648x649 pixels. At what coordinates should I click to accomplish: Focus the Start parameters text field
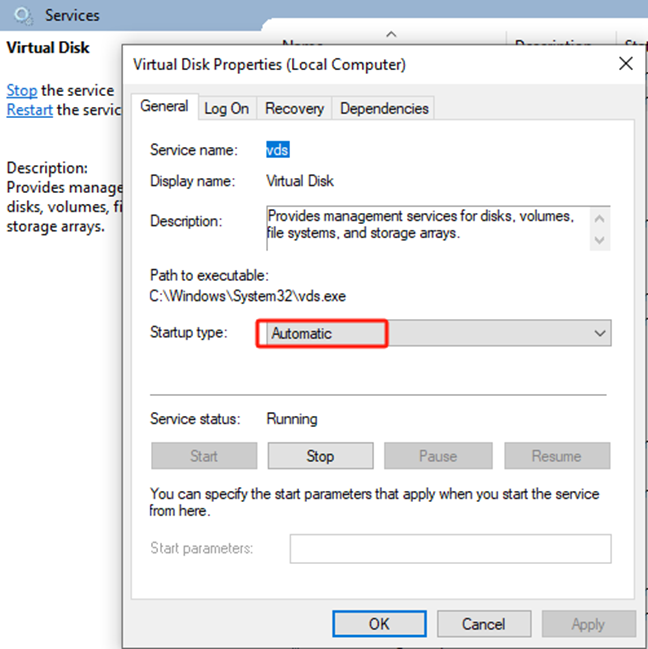point(450,548)
